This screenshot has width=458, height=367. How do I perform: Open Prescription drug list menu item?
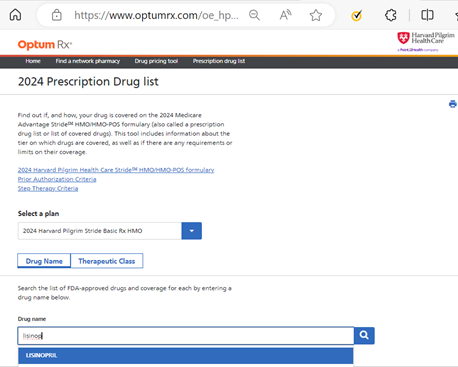(x=219, y=61)
